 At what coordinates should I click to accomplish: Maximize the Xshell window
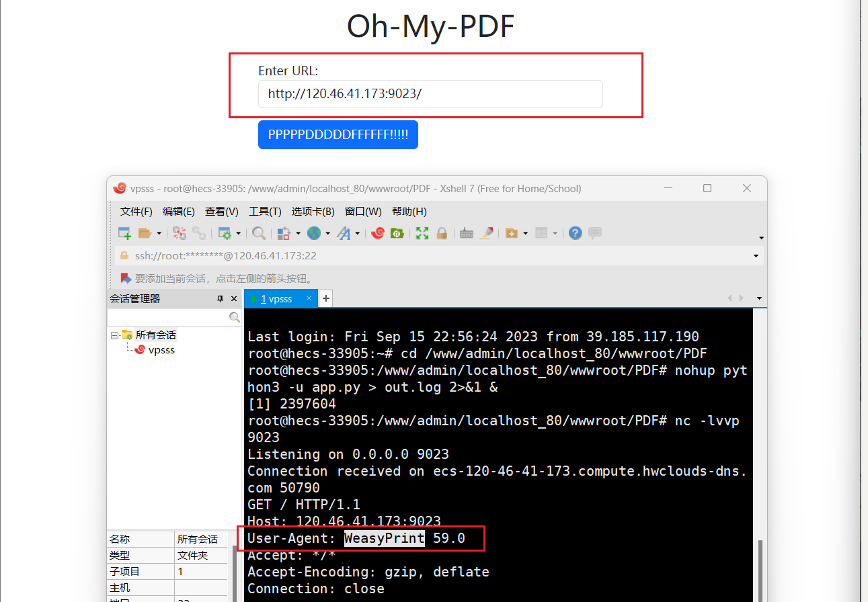pos(707,188)
